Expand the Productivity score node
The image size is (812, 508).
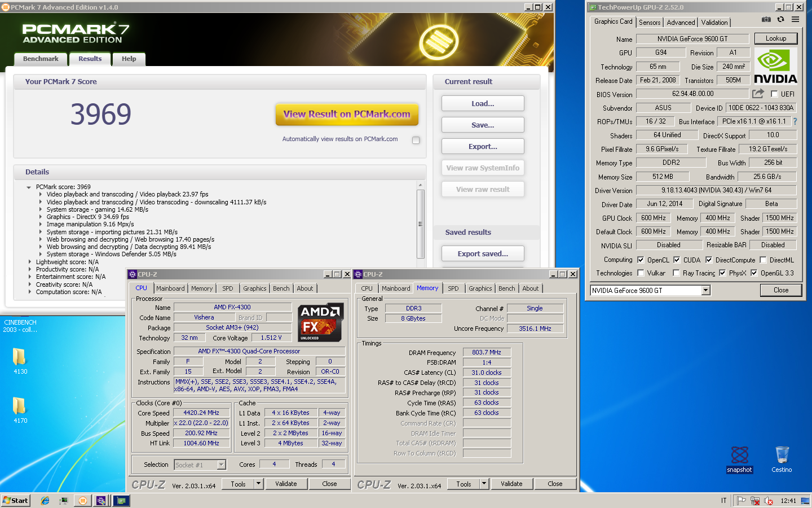point(30,269)
